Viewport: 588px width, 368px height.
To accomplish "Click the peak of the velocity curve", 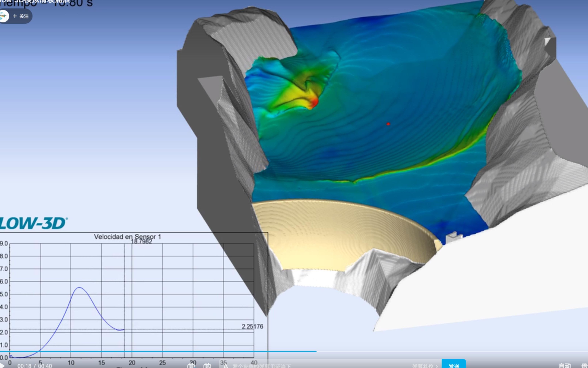I will pos(80,288).
